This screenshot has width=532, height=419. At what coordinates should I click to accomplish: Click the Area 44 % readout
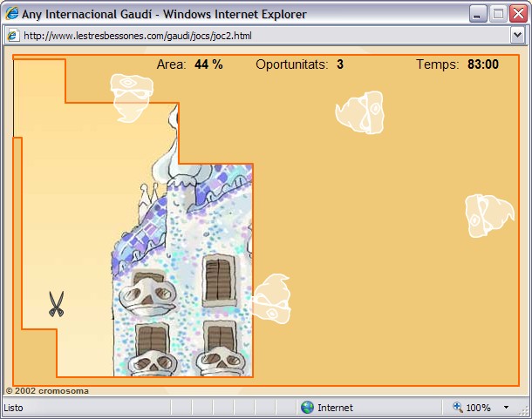pos(189,64)
